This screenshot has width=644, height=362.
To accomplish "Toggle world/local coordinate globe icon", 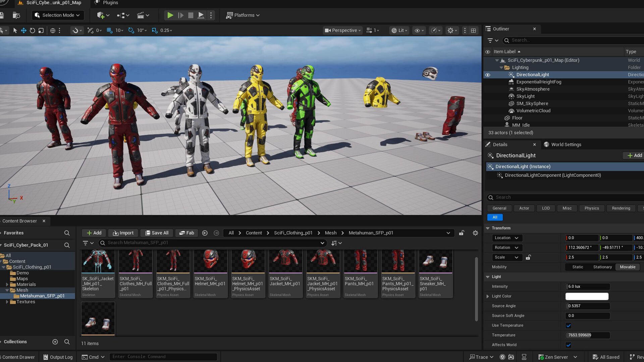I will click(53, 30).
